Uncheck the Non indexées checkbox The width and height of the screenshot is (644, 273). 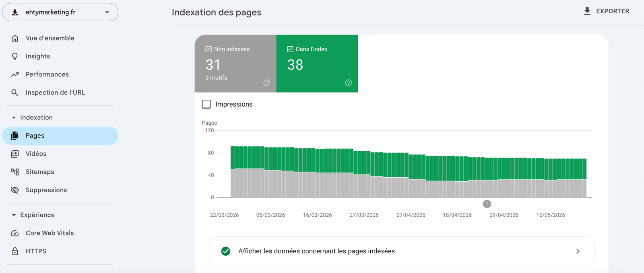[x=208, y=49]
